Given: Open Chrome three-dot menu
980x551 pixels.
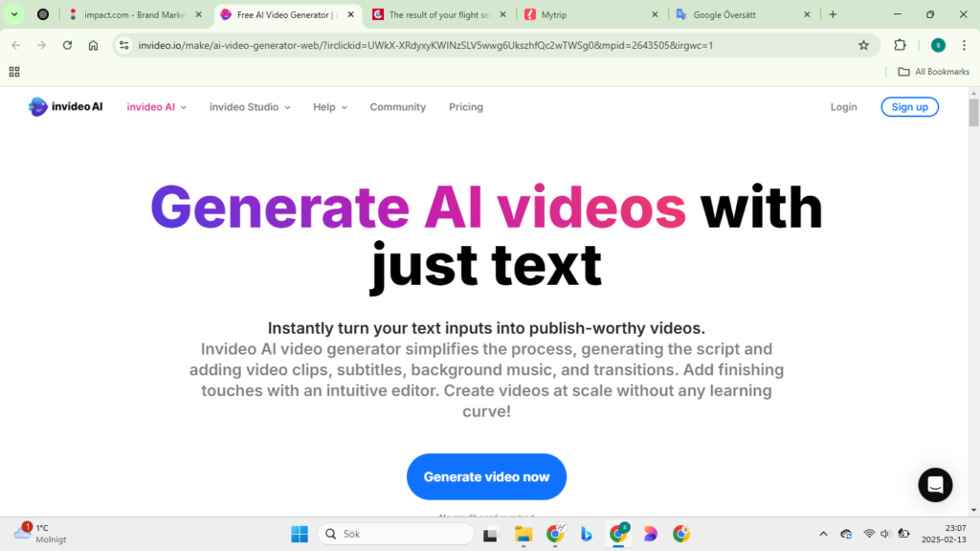Looking at the screenshot, I should 965,45.
